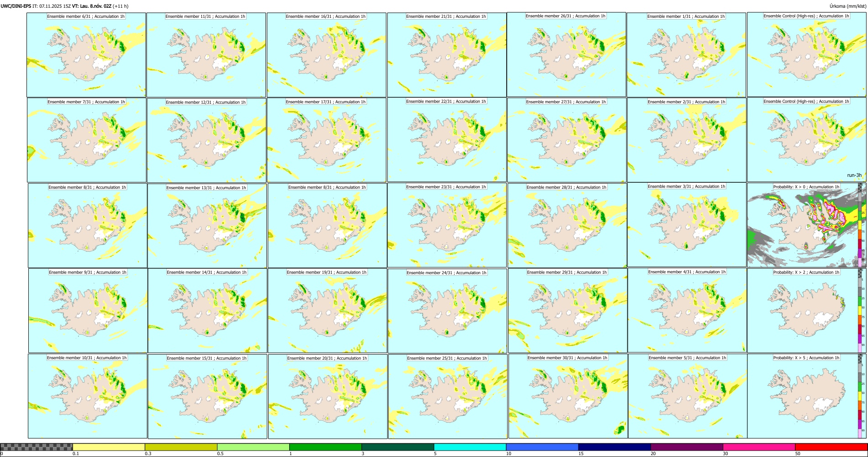
Task: Open the Ensemble member 28/31 map panel
Action: tap(567, 226)
